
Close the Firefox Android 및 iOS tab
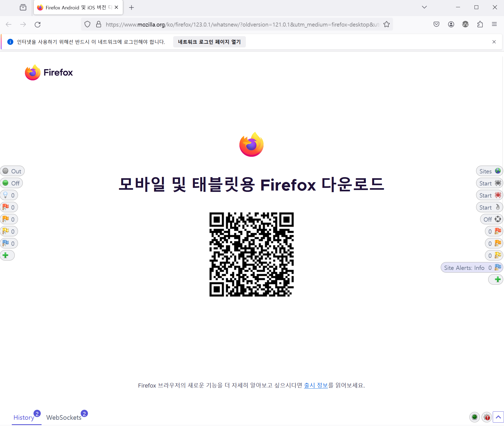click(116, 8)
